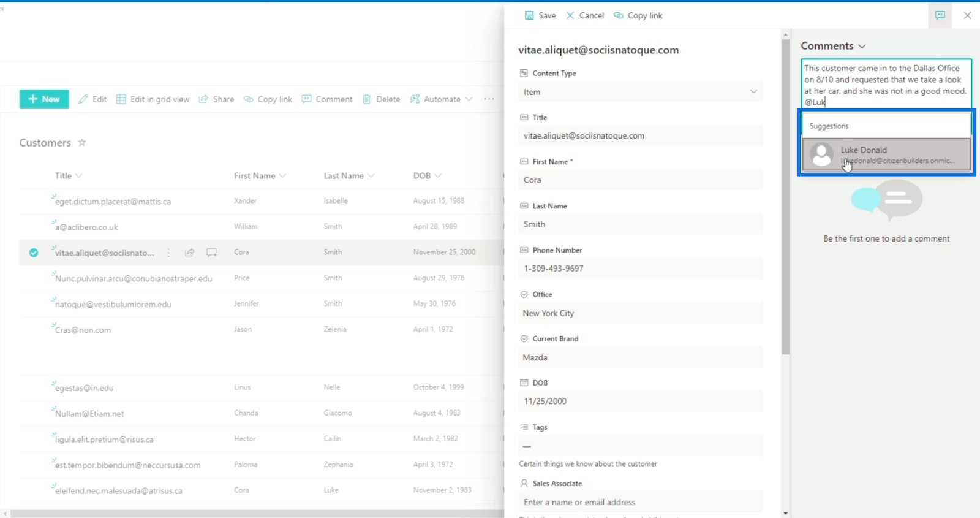Open Nunc.pulvinar.arcu@conubianostraper.edu item
Screen dimensions: 980x518
pyautogui.click(x=134, y=279)
